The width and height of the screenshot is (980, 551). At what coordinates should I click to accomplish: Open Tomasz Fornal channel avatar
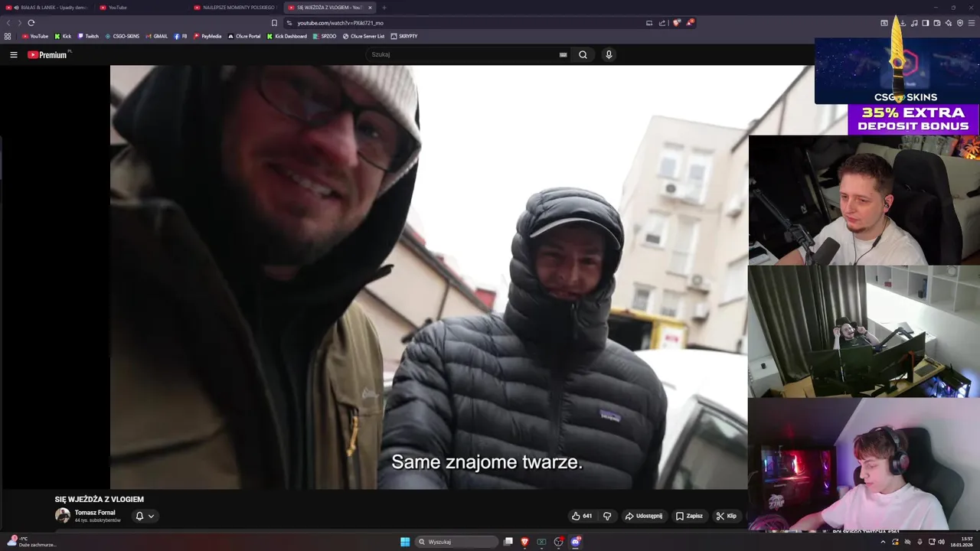(63, 516)
